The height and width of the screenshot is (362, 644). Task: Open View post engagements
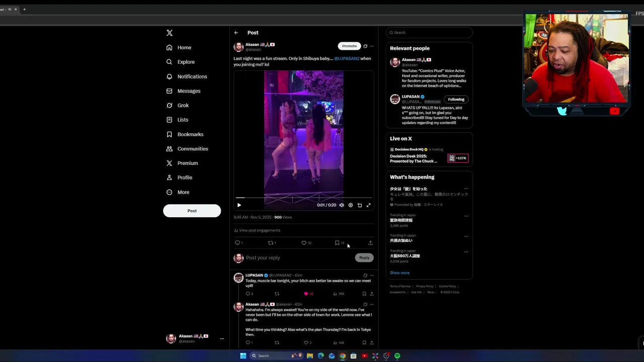(257, 230)
